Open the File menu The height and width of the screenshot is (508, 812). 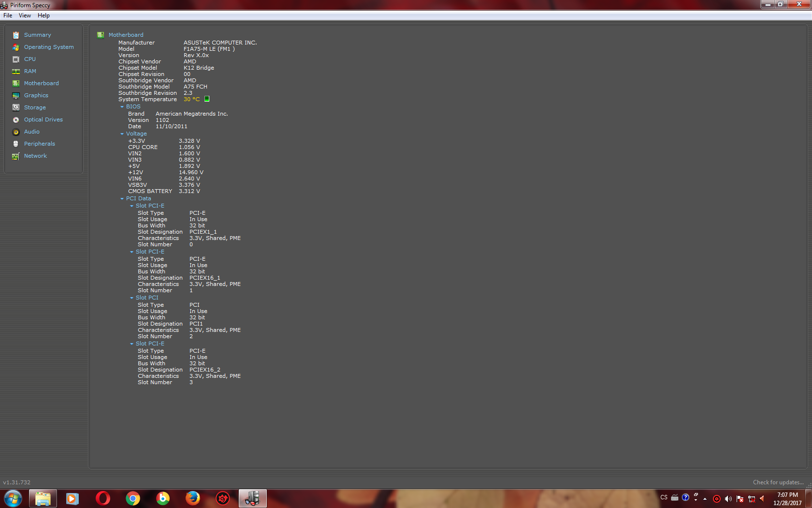(x=8, y=15)
